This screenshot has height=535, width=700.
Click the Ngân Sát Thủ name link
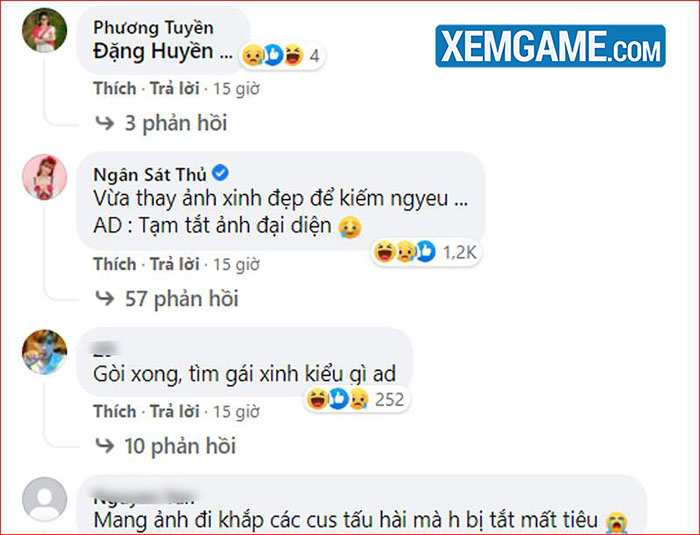tap(150, 174)
